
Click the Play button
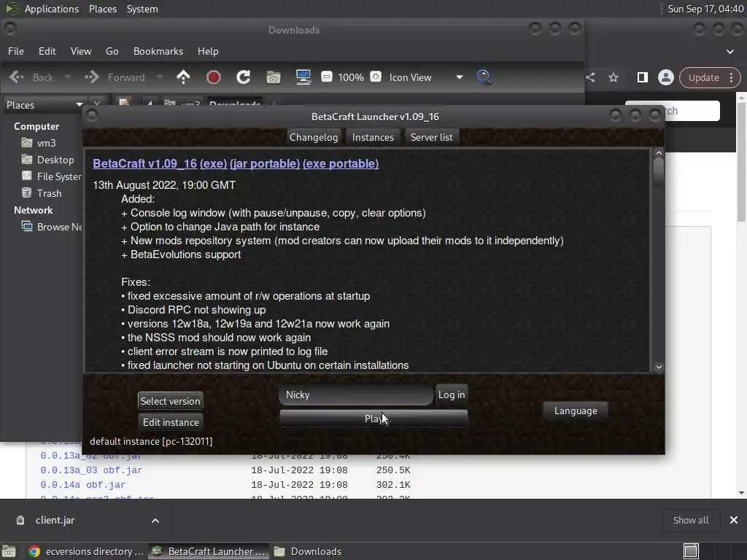(373, 419)
